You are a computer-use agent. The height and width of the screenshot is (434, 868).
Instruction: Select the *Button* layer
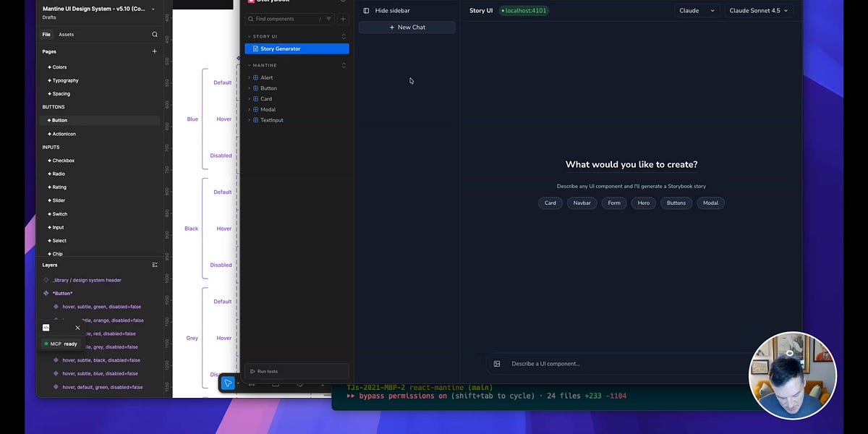[x=62, y=293]
